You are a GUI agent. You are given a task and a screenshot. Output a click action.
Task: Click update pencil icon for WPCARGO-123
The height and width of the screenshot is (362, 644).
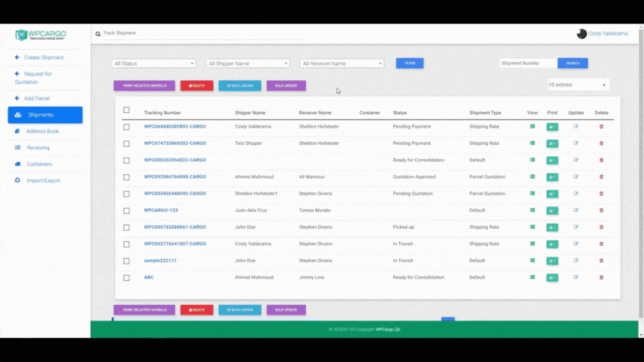click(x=576, y=211)
